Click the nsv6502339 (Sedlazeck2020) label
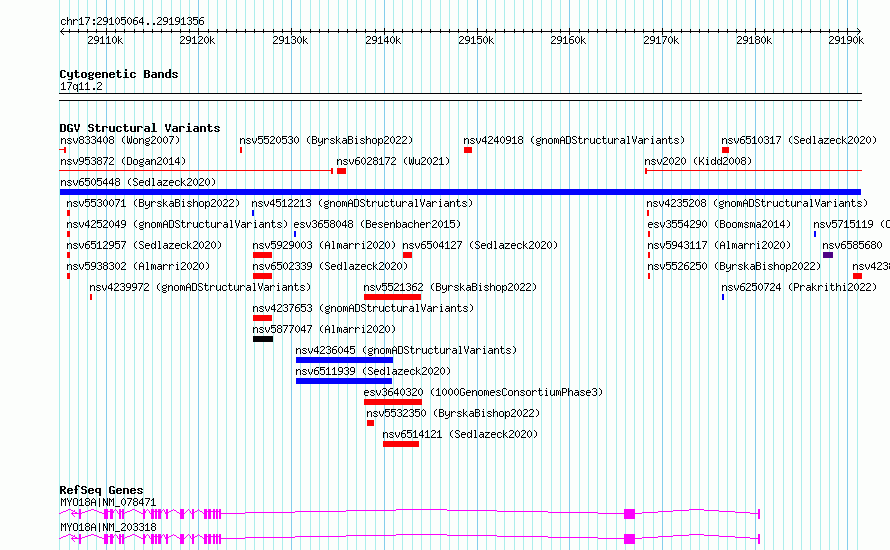This screenshot has height=550, width=890. click(330, 266)
